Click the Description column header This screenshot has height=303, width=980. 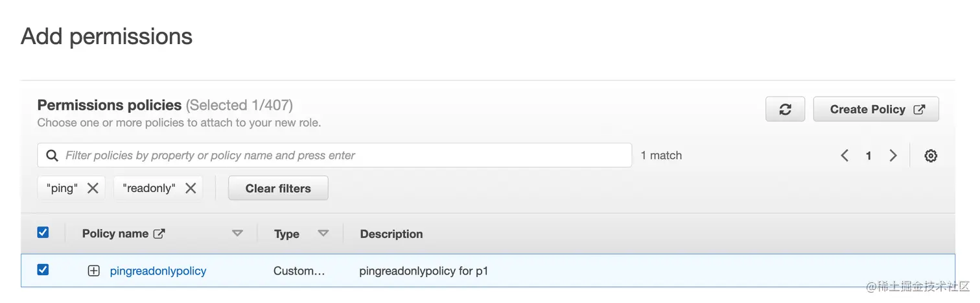[391, 234]
